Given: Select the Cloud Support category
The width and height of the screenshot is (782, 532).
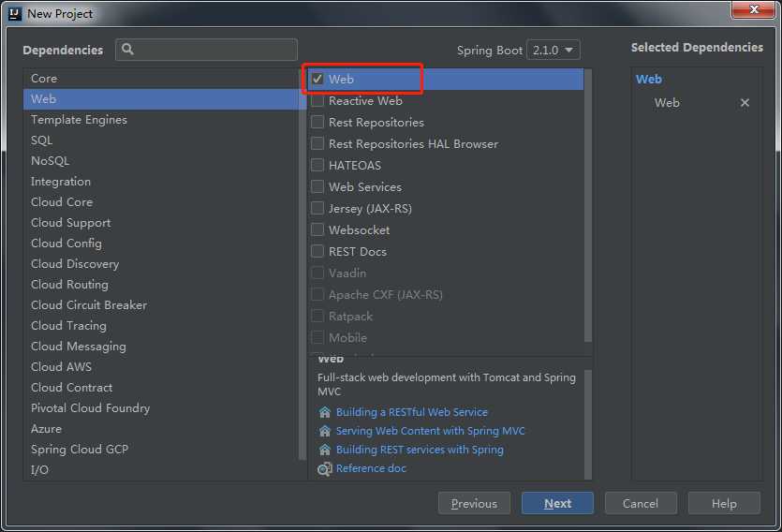Looking at the screenshot, I should coord(161,222).
